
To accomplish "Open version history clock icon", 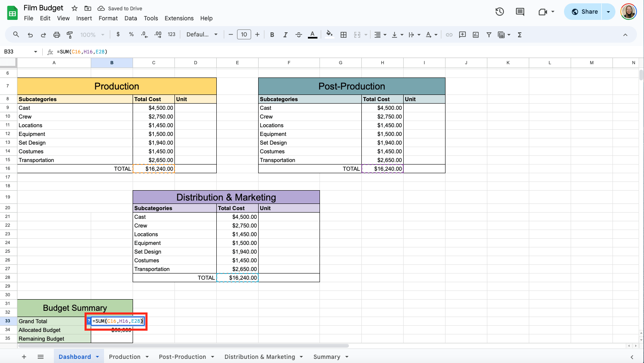I will click(500, 12).
